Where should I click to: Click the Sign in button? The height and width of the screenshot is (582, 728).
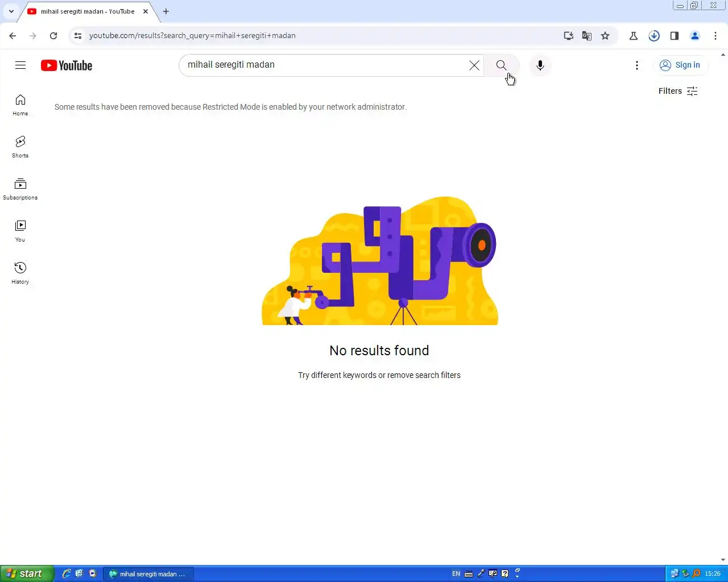coord(680,65)
